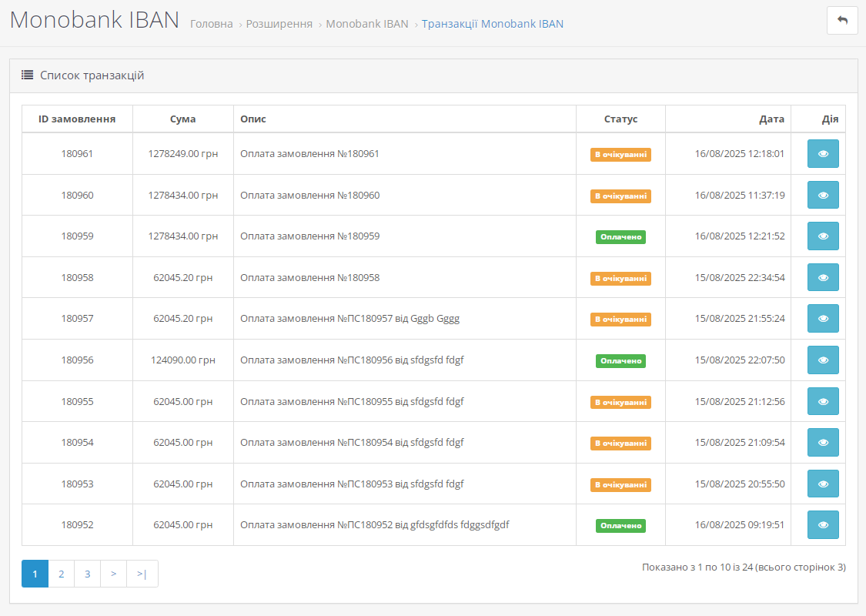Select order ID cell 180959
Image resolution: width=866 pixels, height=616 pixels.
[77, 236]
